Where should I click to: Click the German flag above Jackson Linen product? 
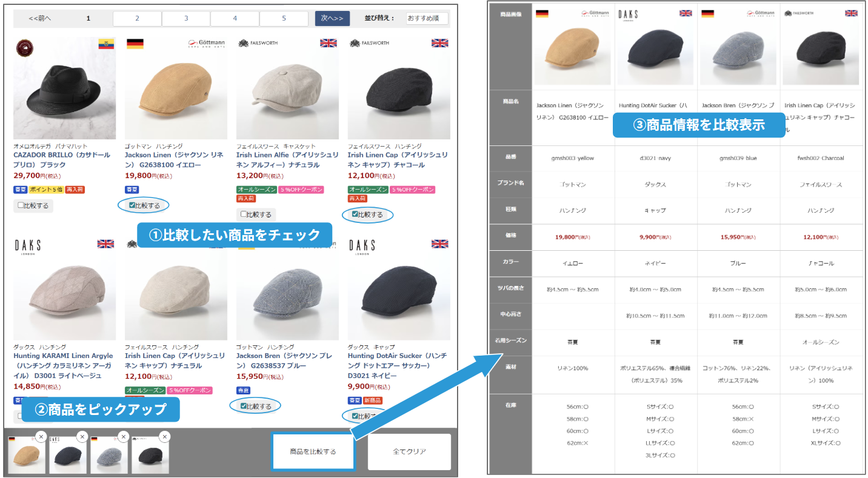tap(135, 44)
